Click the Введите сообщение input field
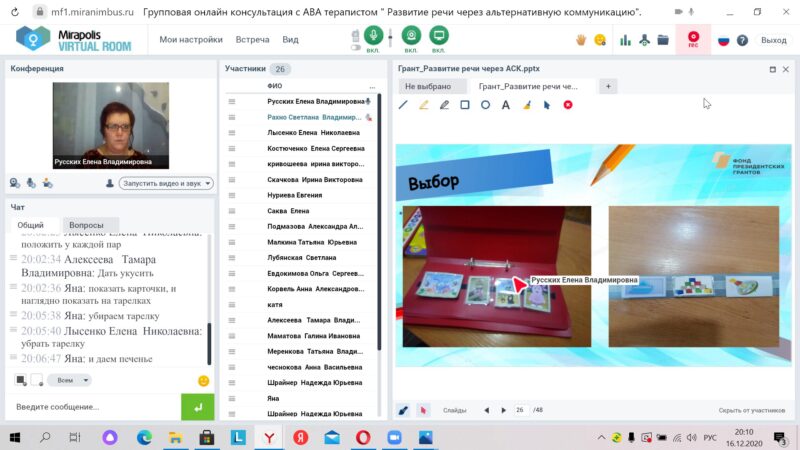800x450 pixels. (94, 407)
